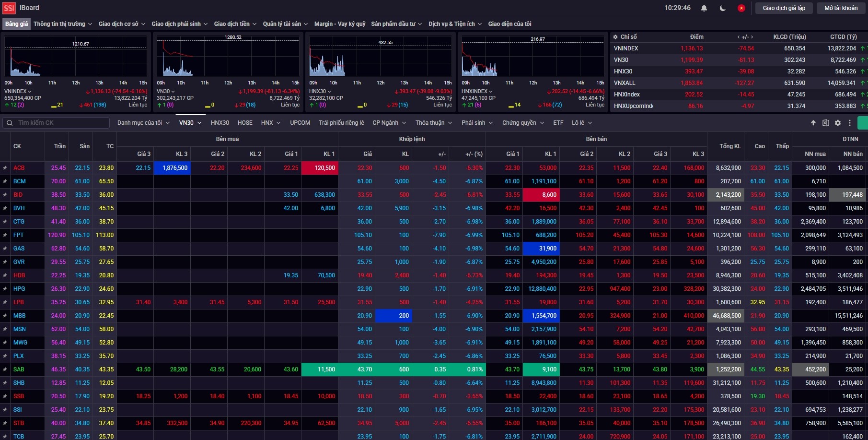Expand the Quản lý tài sản menu
This screenshot has height=440, width=868.
(286, 24)
